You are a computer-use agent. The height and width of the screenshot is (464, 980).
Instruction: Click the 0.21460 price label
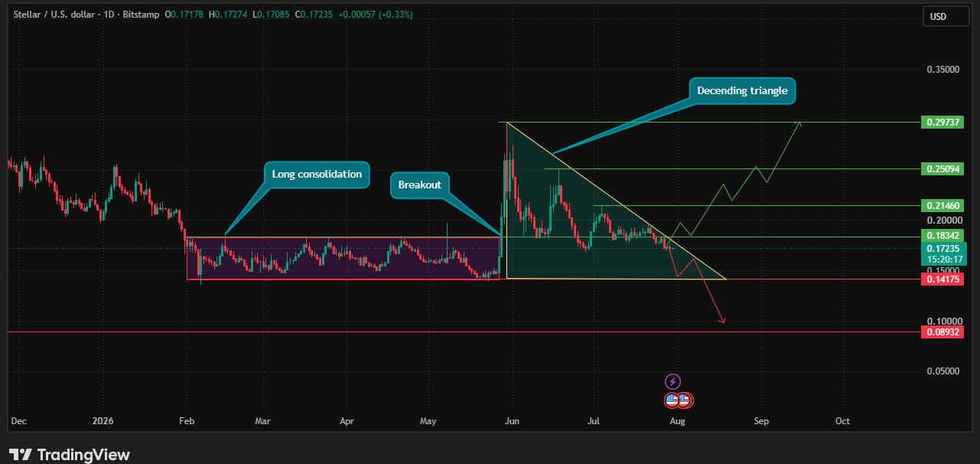coord(943,206)
